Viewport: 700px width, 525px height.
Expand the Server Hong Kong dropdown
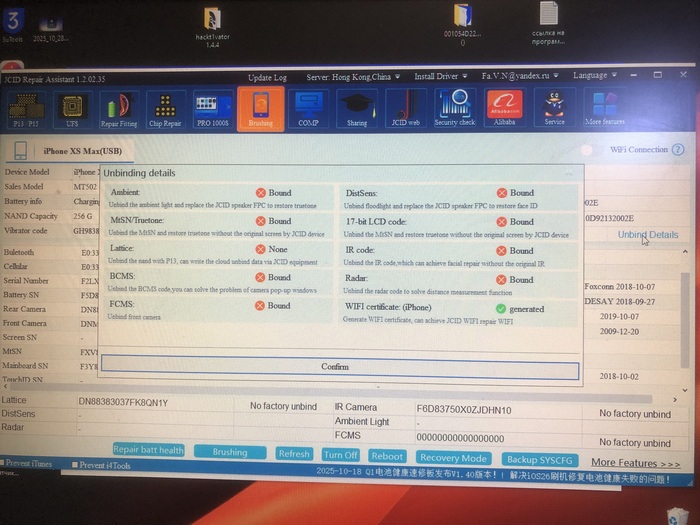pos(352,76)
